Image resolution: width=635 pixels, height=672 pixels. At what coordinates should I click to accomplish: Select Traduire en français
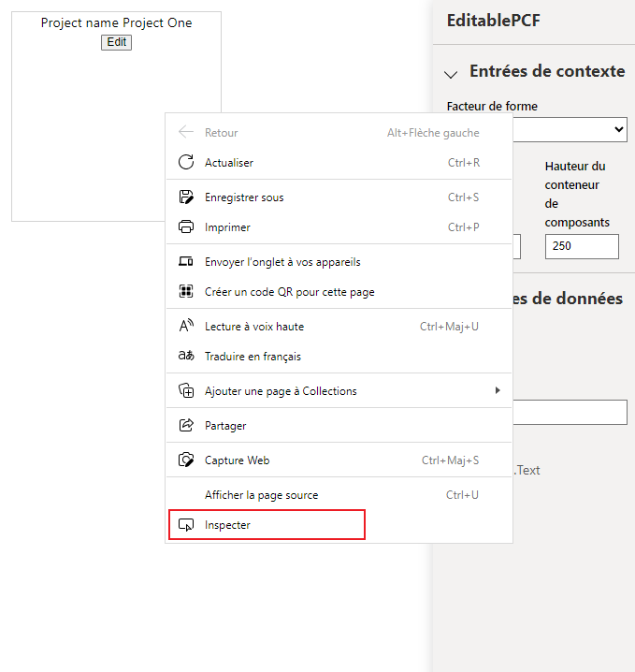click(339, 357)
